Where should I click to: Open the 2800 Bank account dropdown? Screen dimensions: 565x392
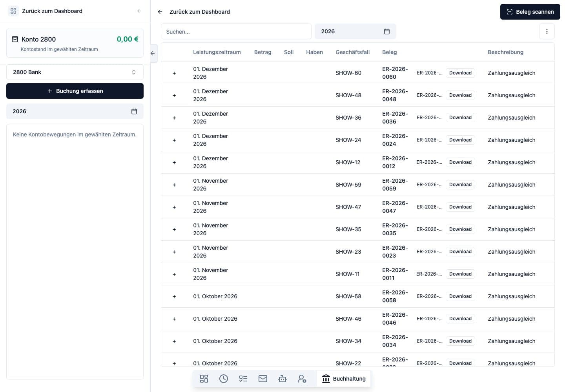tap(75, 72)
